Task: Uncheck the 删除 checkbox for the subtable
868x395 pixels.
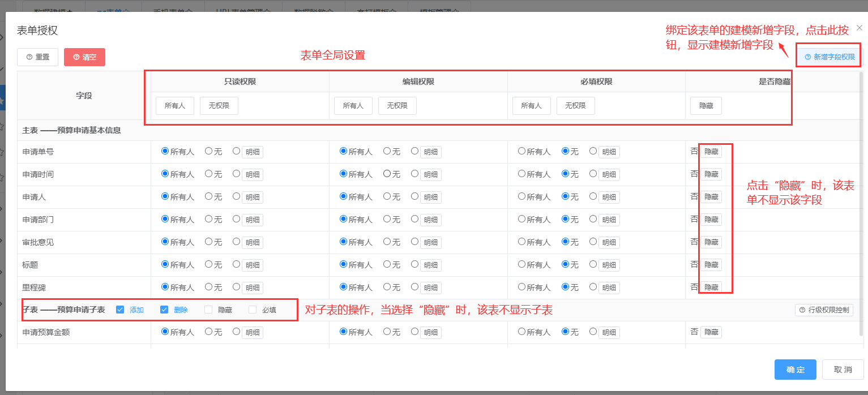Action: tap(164, 310)
